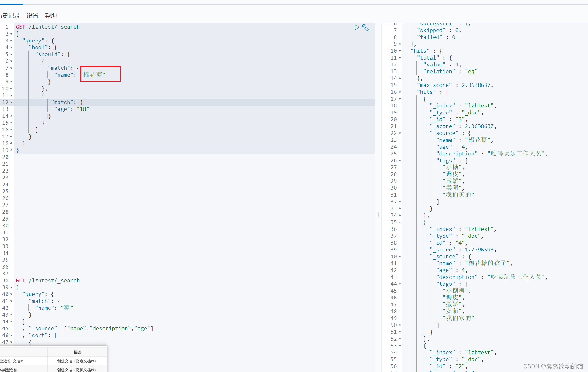Run the request with the play icon

coord(357,27)
